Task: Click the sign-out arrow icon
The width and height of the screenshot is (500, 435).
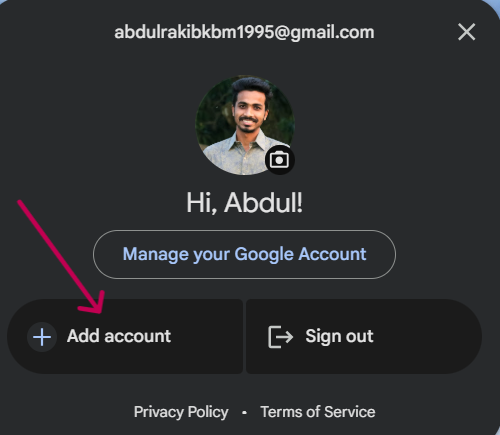Action: [280, 337]
